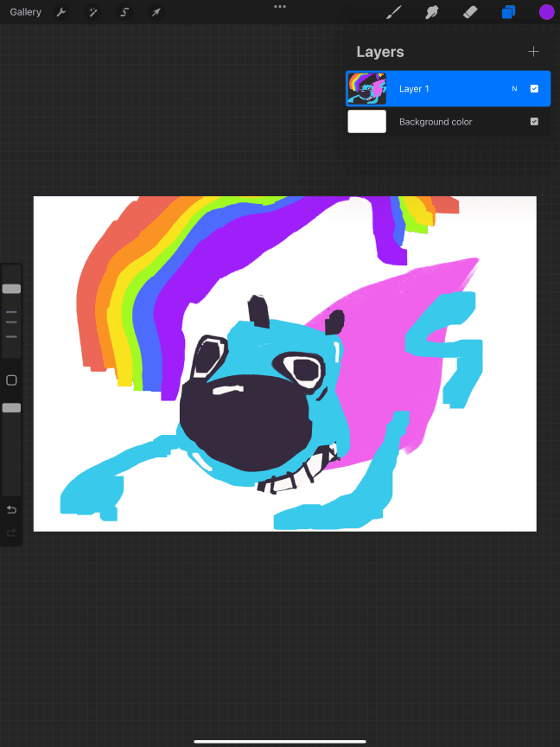The image size is (560, 747).
Task: Hide Layer 1 using its checkbox
Action: click(534, 88)
